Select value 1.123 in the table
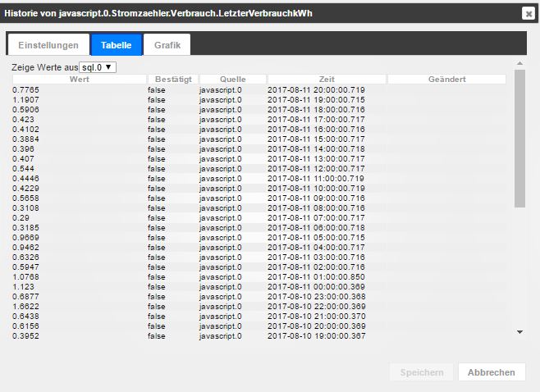This screenshot has width=540, height=392. [x=24, y=287]
